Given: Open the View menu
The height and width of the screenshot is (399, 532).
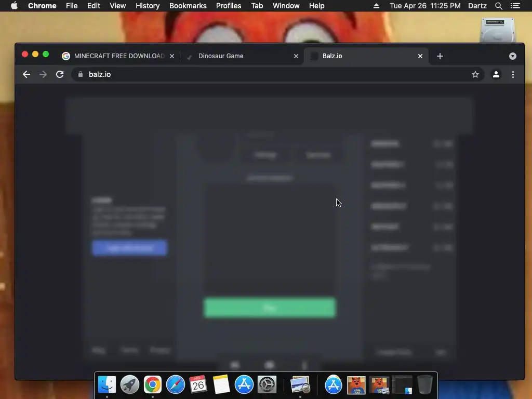Looking at the screenshot, I should (x=118, y=6).
